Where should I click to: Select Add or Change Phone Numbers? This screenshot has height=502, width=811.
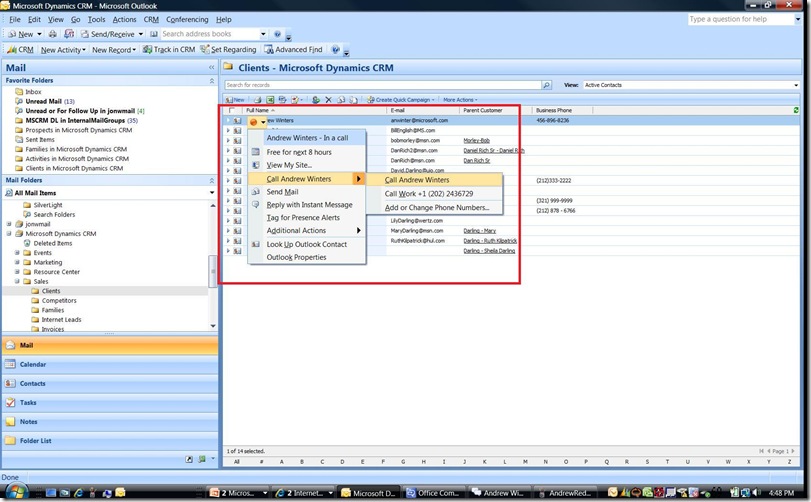[434, 208]
